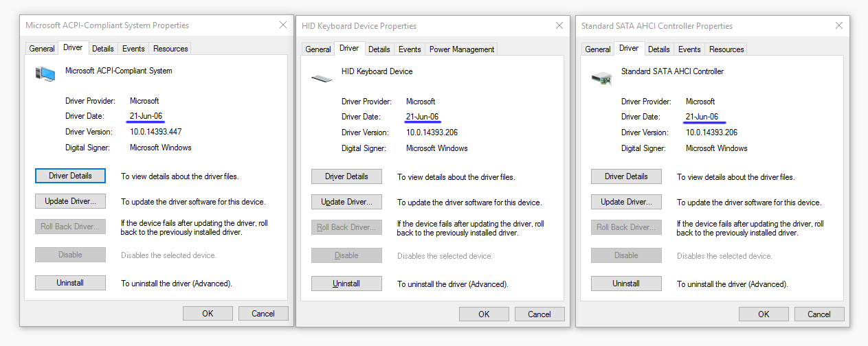Click Microsoft Windows signer in ACPI-Compliant System window
The height and width of the screenshot is (346, 868).
161,148
